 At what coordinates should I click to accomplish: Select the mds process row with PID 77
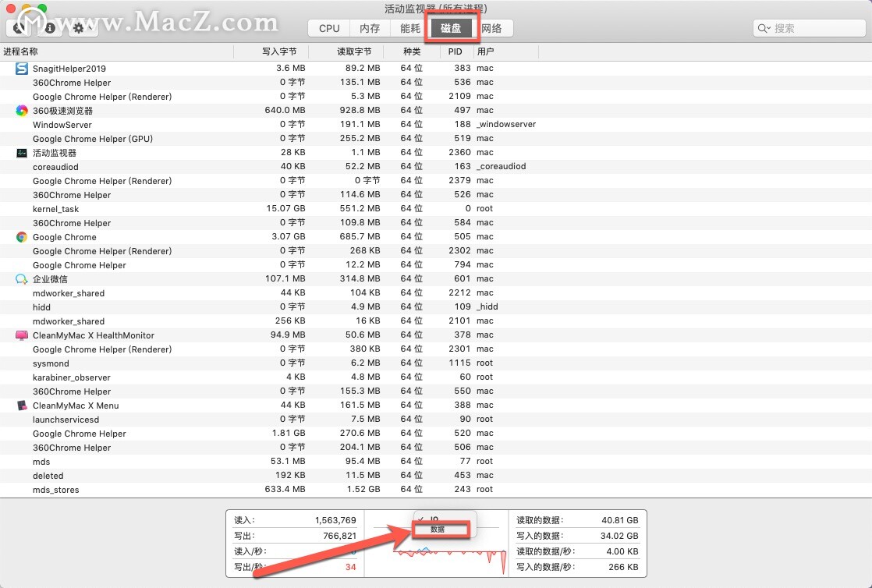[436, 462]
